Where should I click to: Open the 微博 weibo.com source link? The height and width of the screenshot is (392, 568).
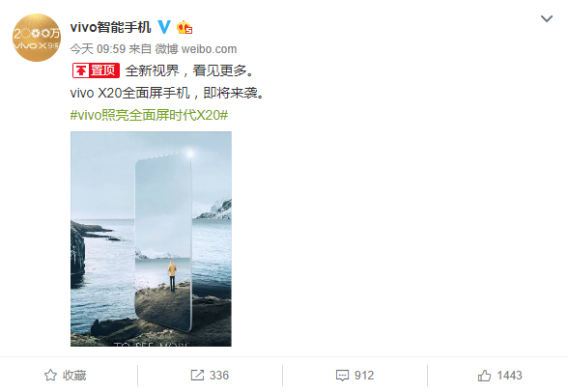click(x=196, y=49)
